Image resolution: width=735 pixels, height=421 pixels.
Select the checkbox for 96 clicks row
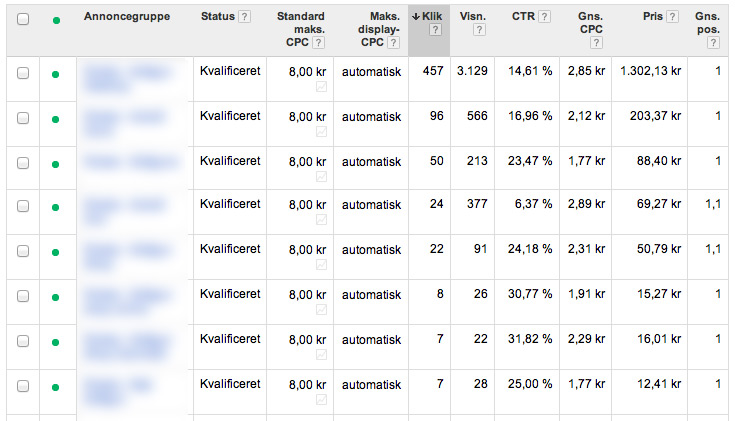(23, 118)
